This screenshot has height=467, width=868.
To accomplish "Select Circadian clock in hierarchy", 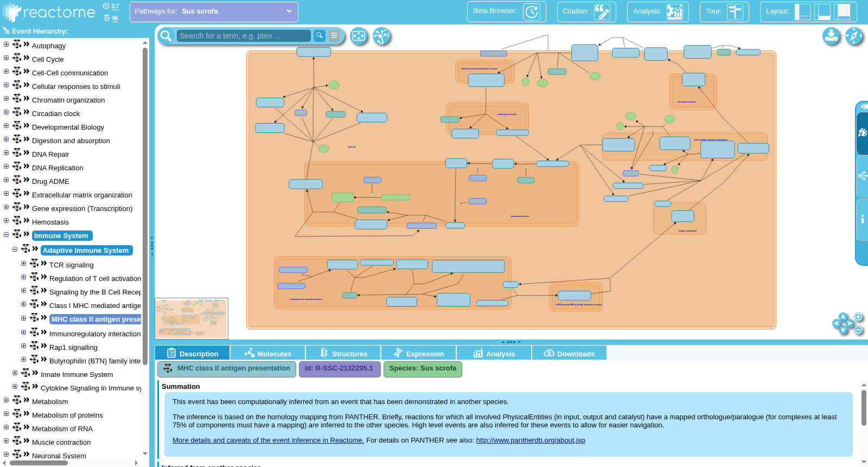I will [x=56, y=114].
